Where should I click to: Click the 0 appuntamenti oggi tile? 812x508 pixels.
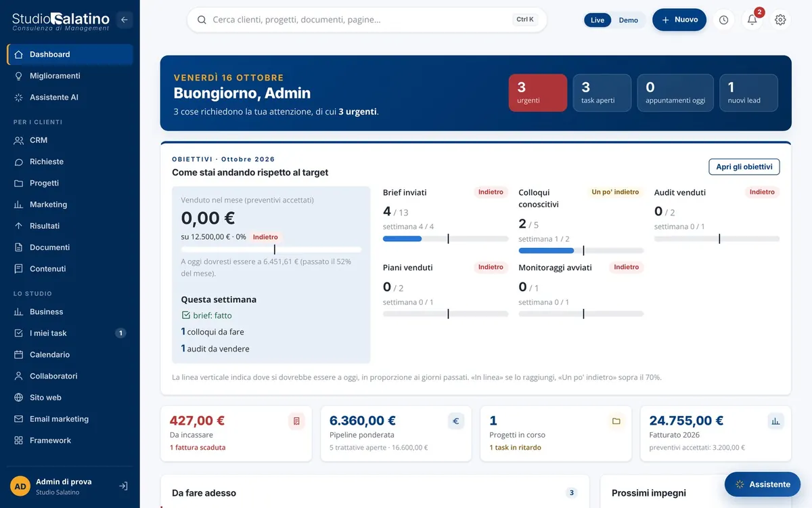coord(675,93)
